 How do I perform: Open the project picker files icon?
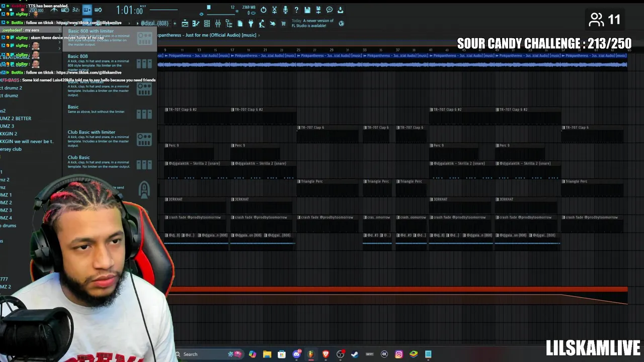(x=240, y=24)
